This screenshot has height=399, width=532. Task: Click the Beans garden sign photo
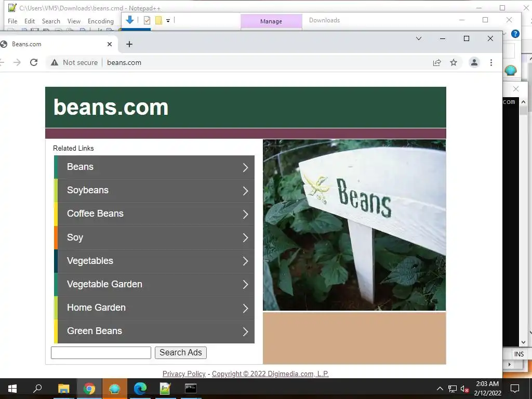click(354, 225)
